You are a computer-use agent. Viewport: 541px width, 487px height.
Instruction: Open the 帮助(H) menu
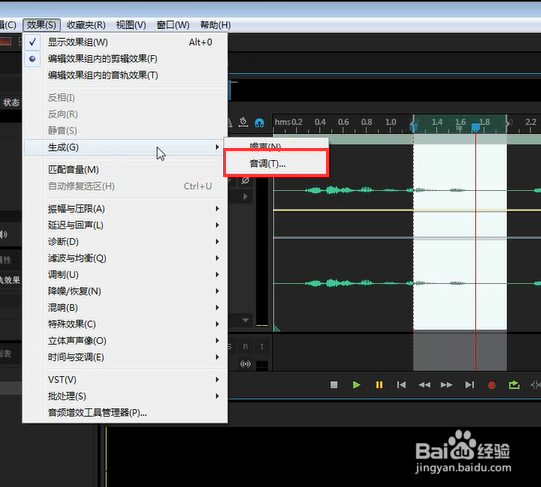coord(215,25)
